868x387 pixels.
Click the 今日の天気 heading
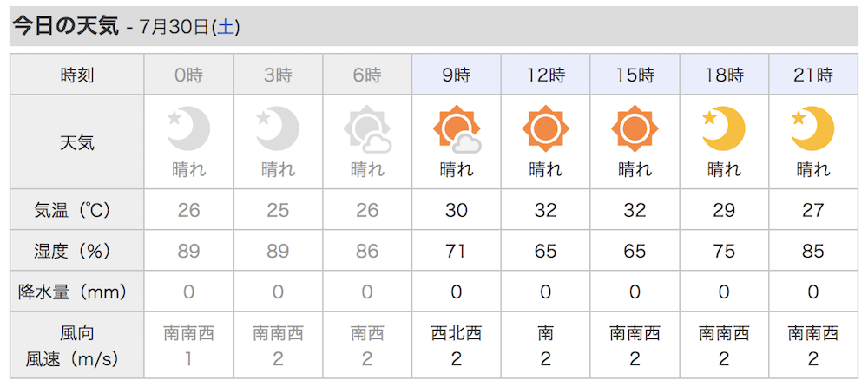tap(66, 27)
